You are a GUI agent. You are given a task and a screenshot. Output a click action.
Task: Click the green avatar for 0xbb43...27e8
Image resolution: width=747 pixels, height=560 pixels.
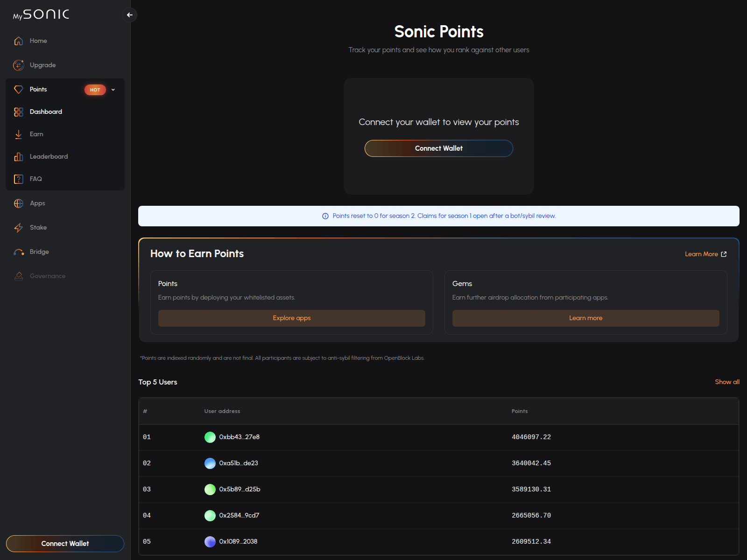[210, 437]
